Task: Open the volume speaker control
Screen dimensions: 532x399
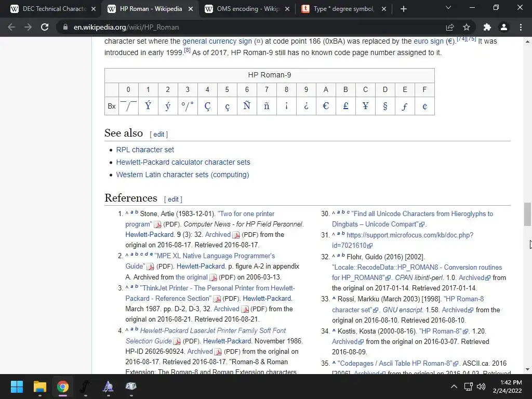Action: 481,387
